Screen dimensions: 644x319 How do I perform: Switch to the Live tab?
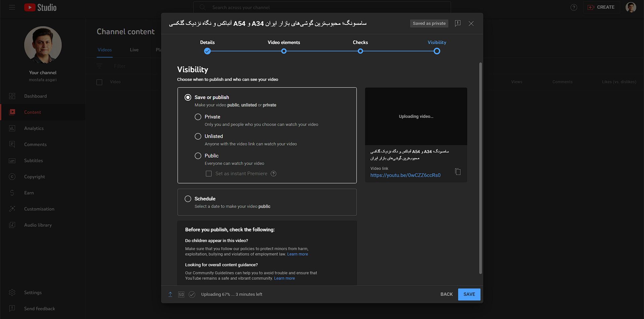(134, 50)
